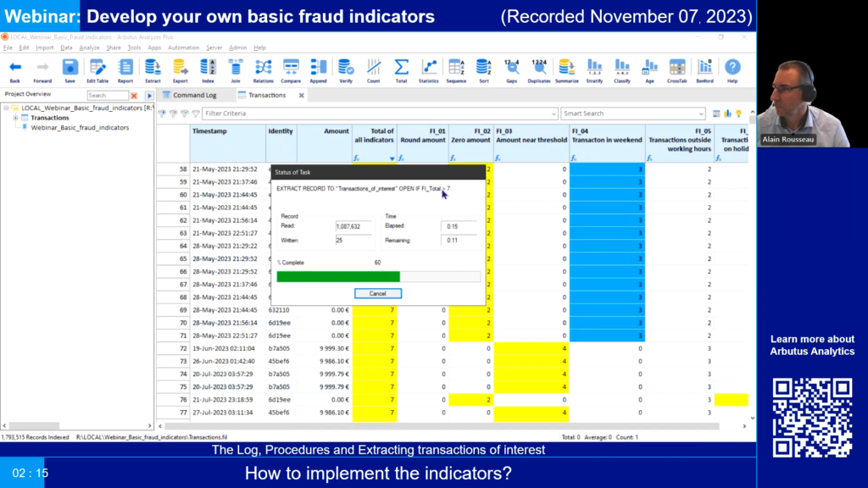The width and height of the screenshot is (868, 488).
Task: Click the lightbulb icon next to Smart Search
Action: [738, 114]
